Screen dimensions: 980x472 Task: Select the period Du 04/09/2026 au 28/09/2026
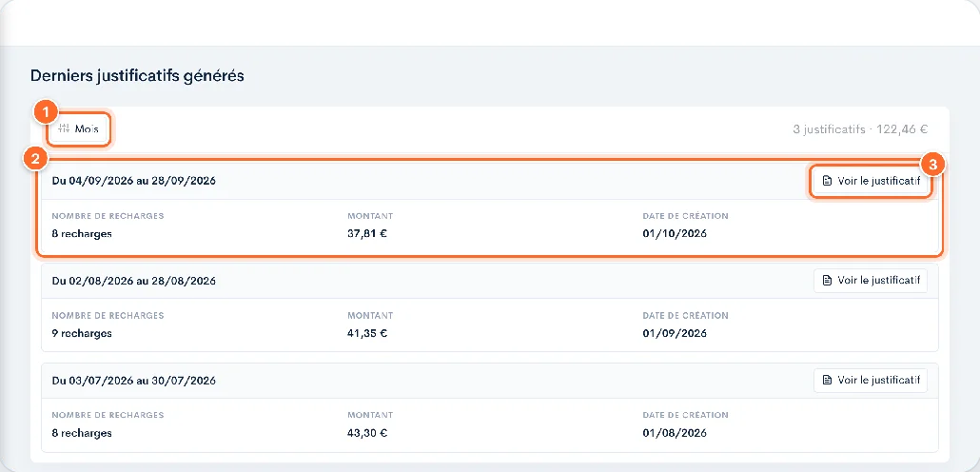134,182
